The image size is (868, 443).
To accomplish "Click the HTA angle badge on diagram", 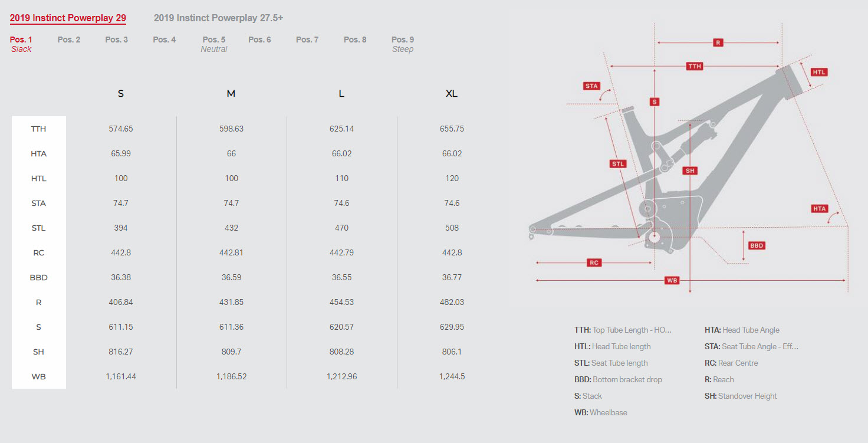I will pos(820,208).
